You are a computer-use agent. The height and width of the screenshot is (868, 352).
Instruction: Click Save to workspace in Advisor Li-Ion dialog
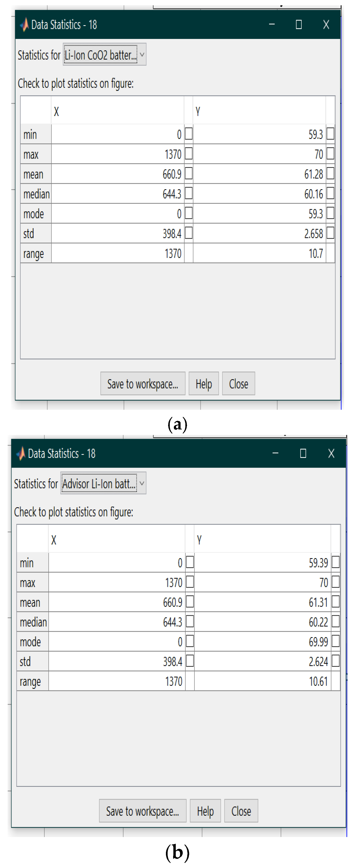click(x=142, y=811)
